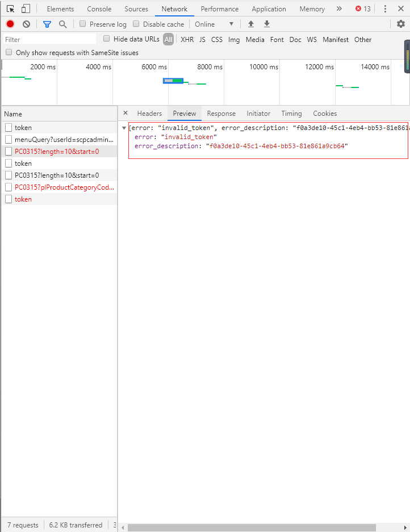The width and height of the screenshot is (410, 532).
Task: Check Hide data URLs
Action: click(x=107, y=39)
